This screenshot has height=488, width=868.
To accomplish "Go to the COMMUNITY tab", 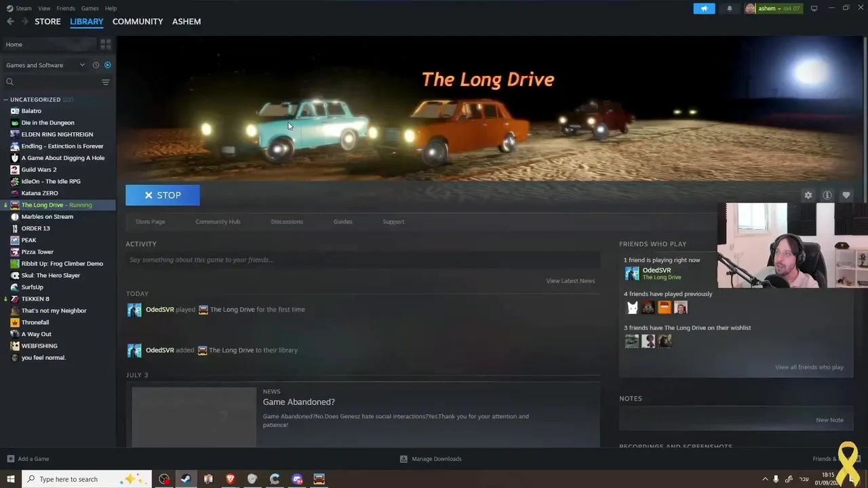I will pos(138,21).
